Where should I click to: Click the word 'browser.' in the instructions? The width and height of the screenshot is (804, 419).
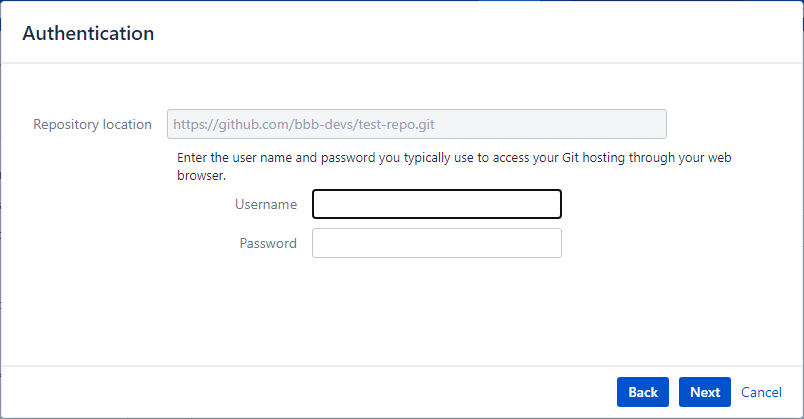(x=202, y=175)
